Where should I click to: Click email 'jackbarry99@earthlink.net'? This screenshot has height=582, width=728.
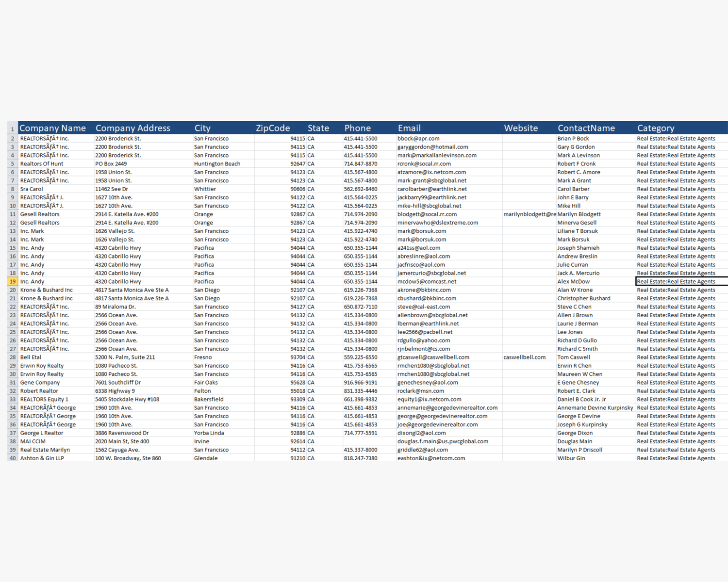point(449,197)
